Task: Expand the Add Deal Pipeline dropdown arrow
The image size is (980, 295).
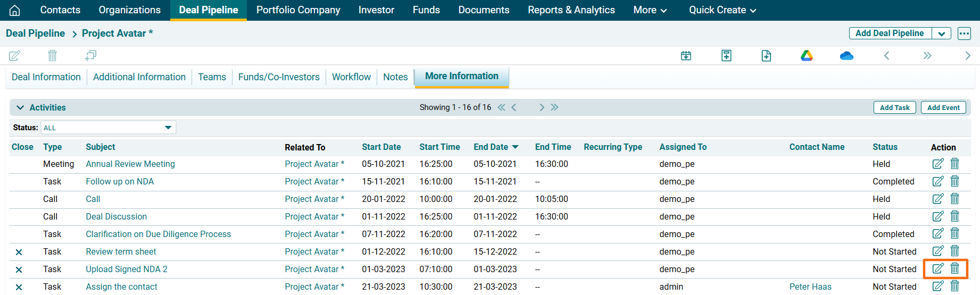Action: 941,33
